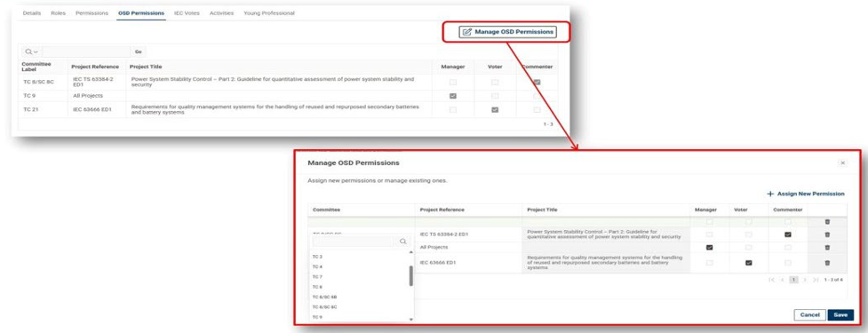The image size is (868, 333).
Task: Select the OSD Permissions tab
Action: pyautogui.click(x=141, y=12)
